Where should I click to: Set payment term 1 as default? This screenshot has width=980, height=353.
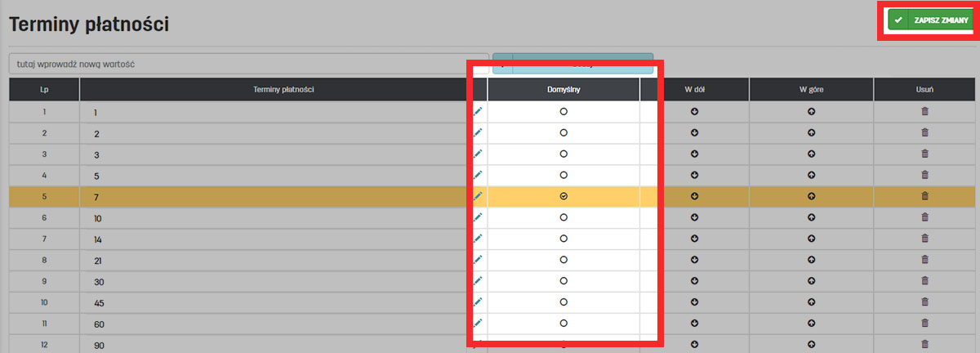pos(563,111)
